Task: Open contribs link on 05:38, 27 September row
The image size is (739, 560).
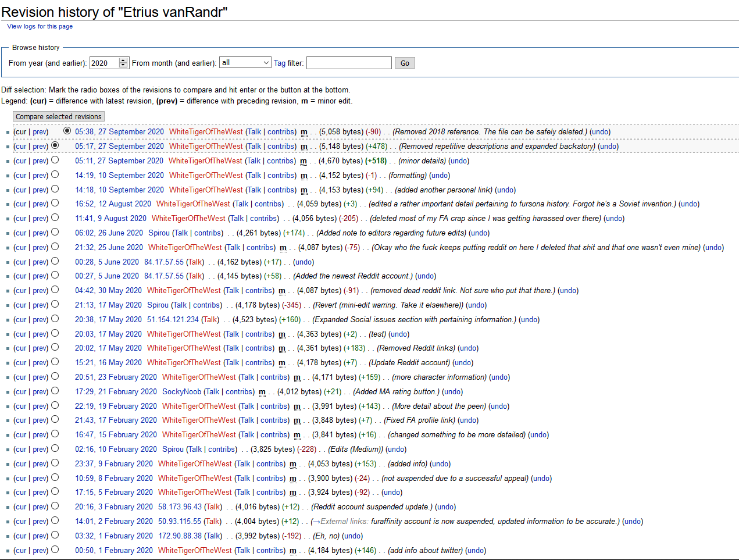Action: click(x=281, y=132)
